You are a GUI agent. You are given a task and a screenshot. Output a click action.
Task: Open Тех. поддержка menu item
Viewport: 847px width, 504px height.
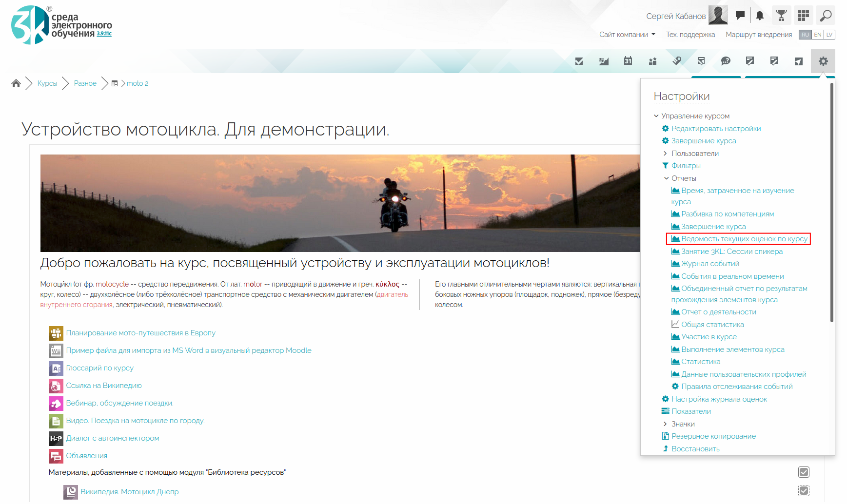pos(690,35)
